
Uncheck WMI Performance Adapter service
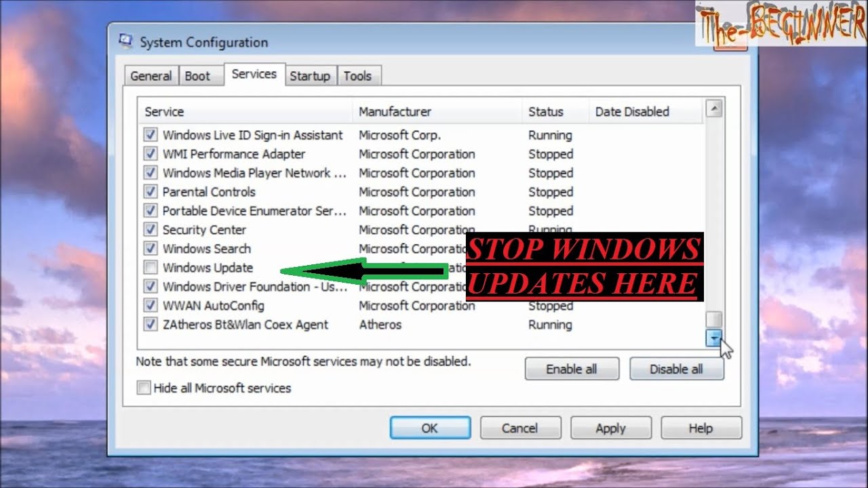(151, 154)
